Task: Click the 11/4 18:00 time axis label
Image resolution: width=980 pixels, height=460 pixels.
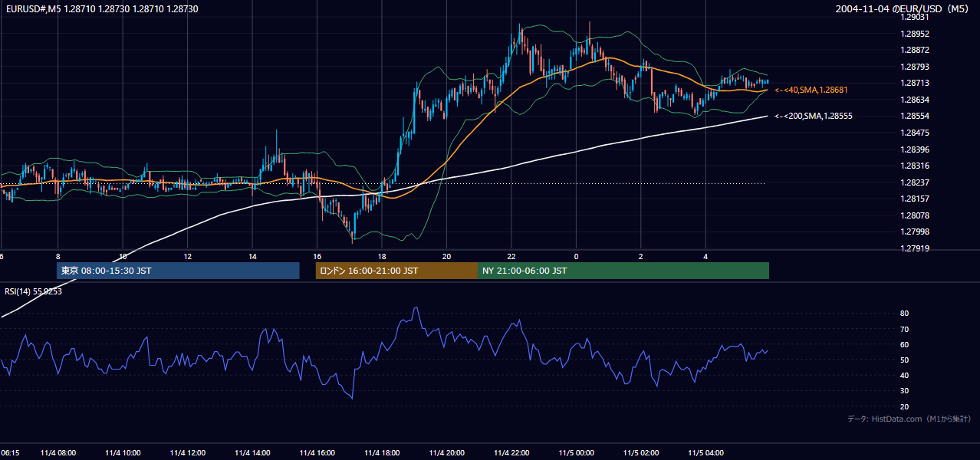Action: pos(382,453)
